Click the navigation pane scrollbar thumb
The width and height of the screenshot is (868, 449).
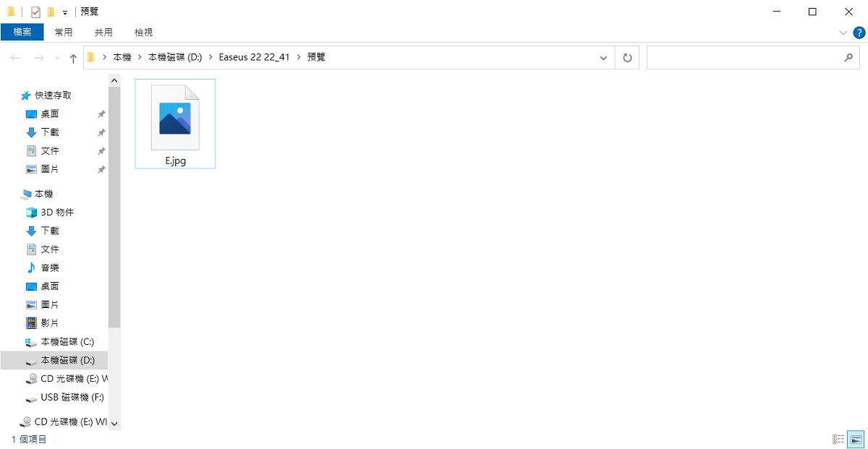pyautogui.click(x=114, y=208)
